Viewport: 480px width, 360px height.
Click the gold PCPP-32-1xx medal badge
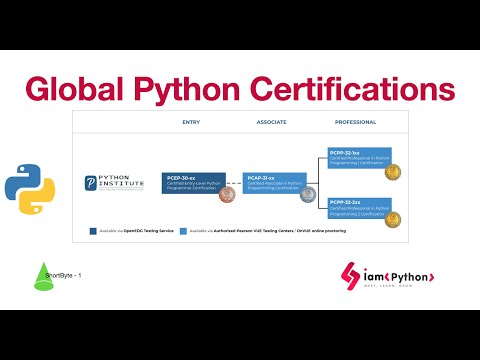point(393,172)
